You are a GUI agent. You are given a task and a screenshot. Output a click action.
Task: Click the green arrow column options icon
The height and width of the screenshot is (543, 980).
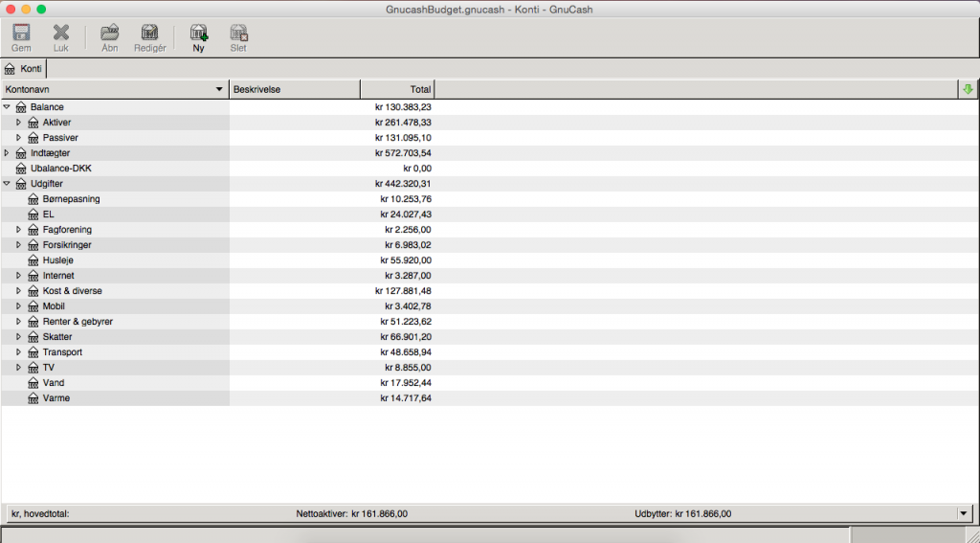pos(969,89)
